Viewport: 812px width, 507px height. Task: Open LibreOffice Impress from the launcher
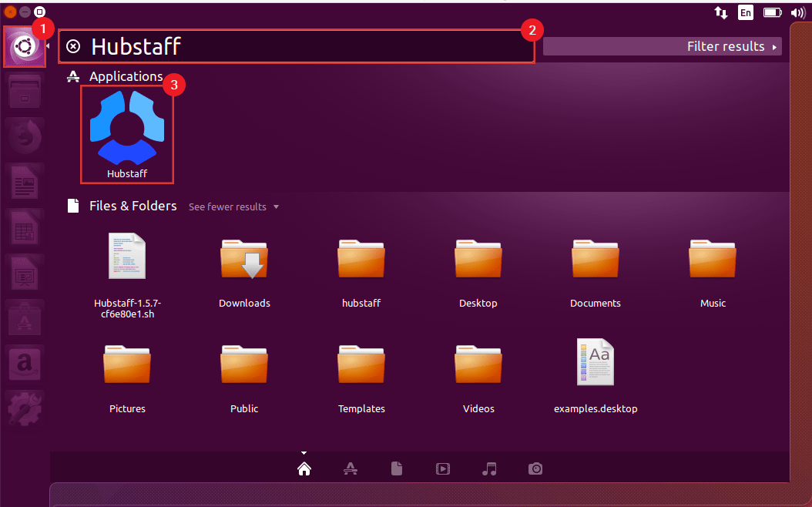pyautogui.click(x=23, y=273)
